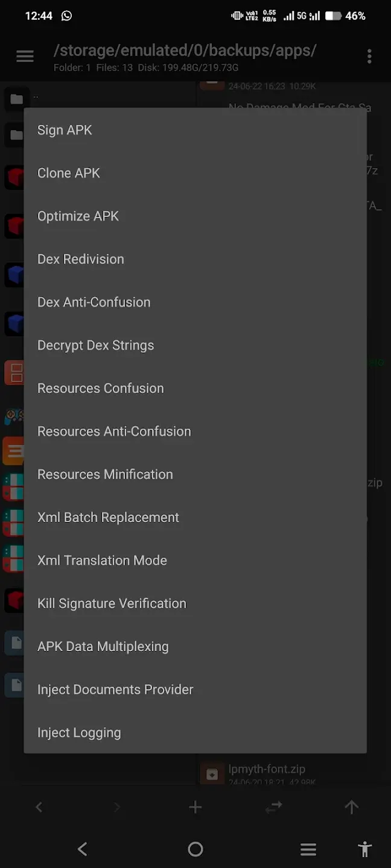Open the hamburger navigation drawer icon
This screenshot has height=868, width=391.
[x=25, y=57]
